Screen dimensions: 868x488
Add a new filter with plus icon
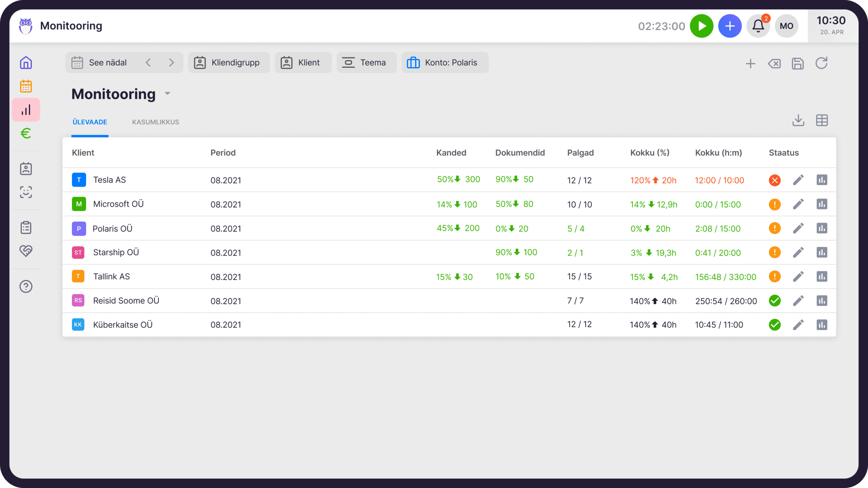[750, 63]
